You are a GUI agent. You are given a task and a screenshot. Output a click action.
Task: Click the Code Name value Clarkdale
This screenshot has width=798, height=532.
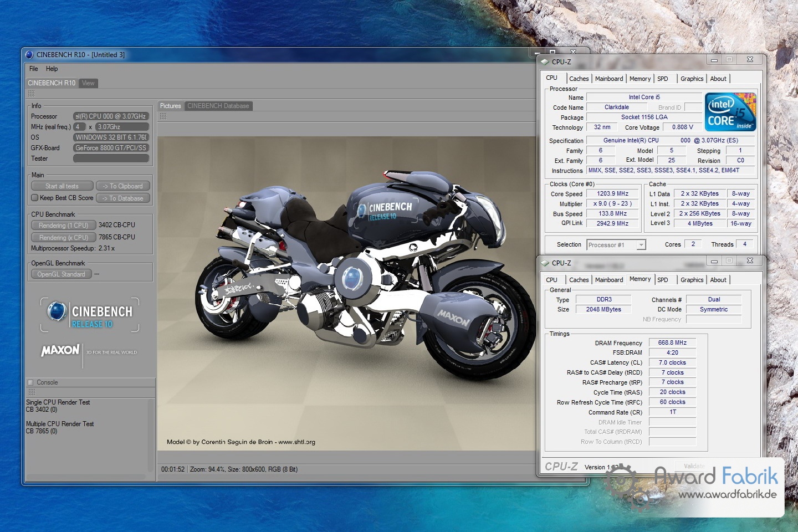[x=616, y=108]
